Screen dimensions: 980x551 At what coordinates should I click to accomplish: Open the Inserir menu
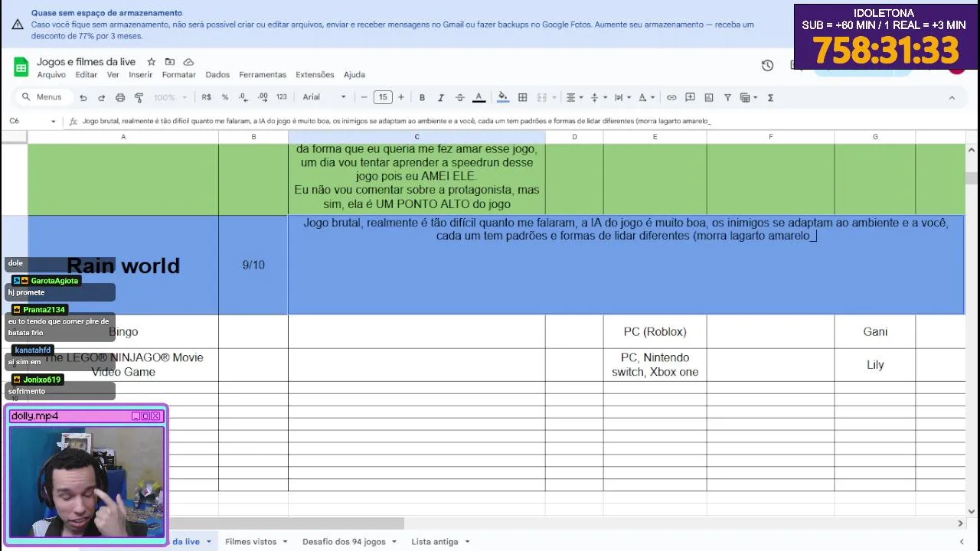[x=141, y=75]
